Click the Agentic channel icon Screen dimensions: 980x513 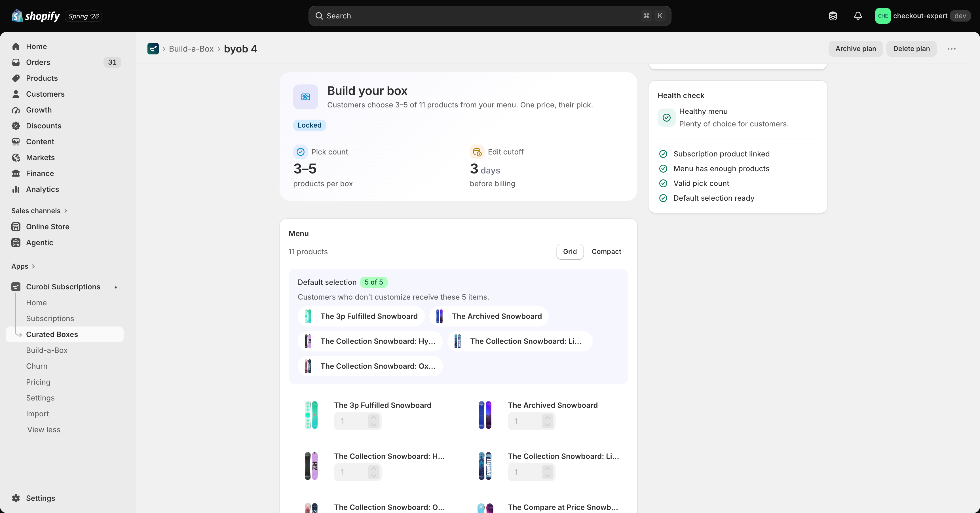click(16, 243)
